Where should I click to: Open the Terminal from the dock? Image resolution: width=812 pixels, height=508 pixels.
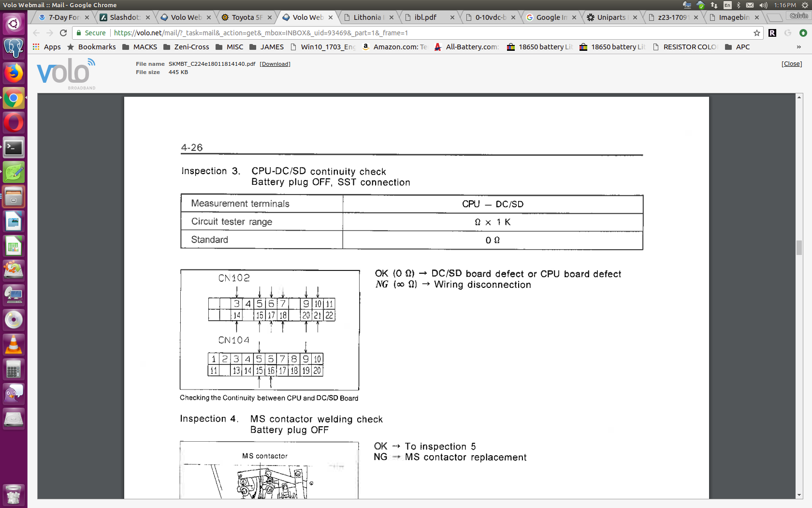click(x=14, y=148)
